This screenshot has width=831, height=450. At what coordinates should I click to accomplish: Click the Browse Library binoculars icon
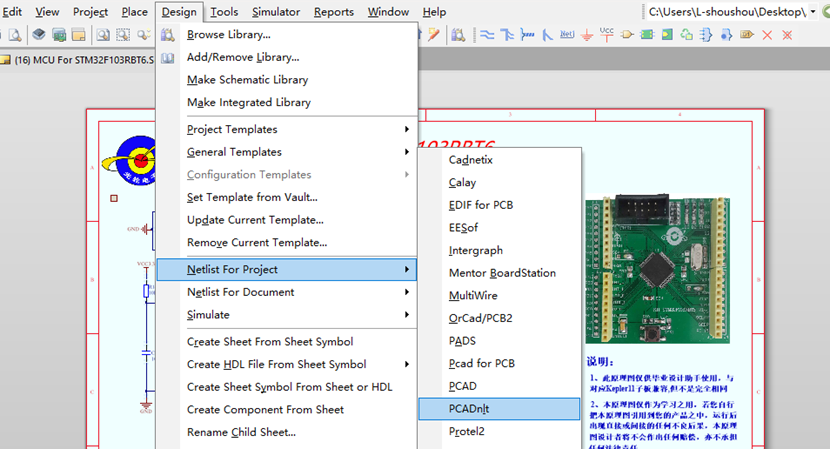point(168,35)
